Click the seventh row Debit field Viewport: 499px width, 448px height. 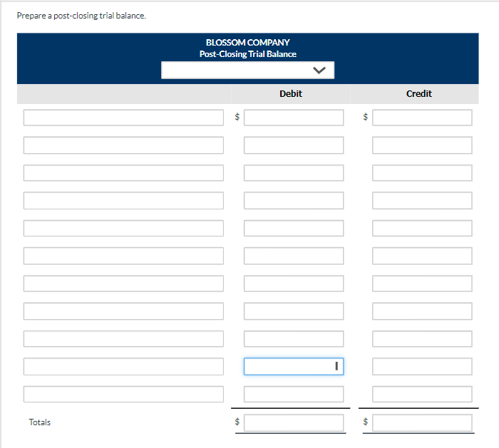(294, 283)
